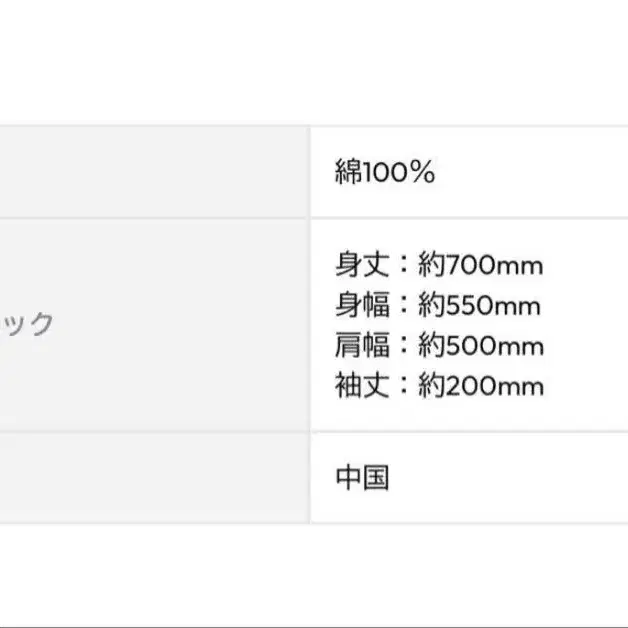Click the 100% value in the material row
This screenshot has width=628, height=628.
point(398,172)
